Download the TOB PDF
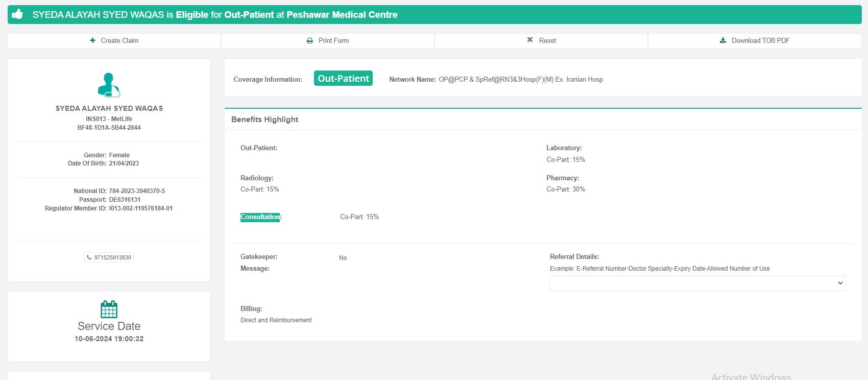Screen dimensions: 868x380 [755, 41]
